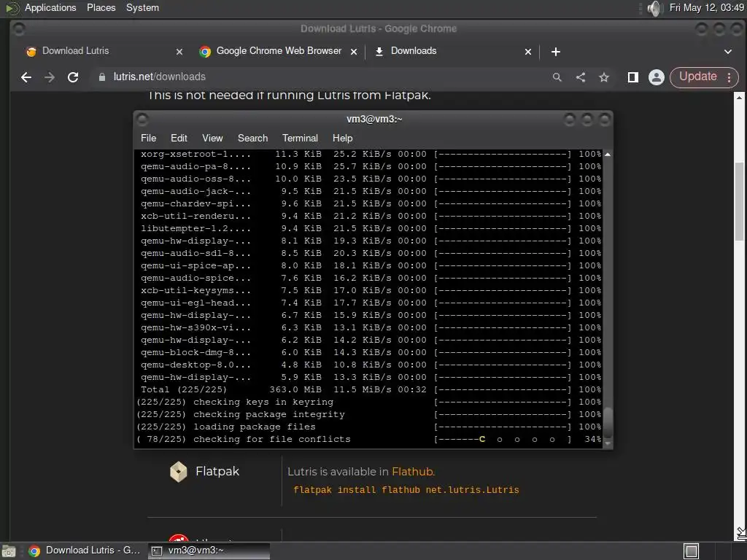This screenshot has height=560, width=747.
Task: Switch to vm3@vm3:~ terminal taskbar button
Action: click(209, 551)
